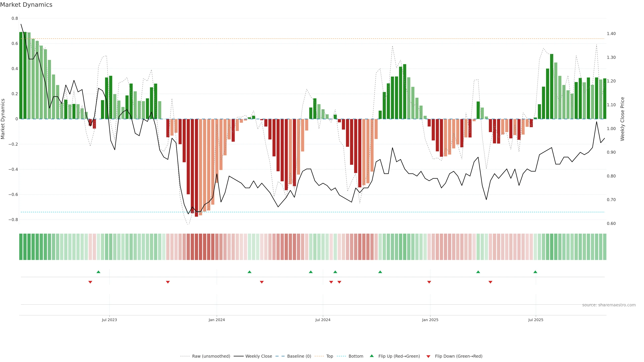Click the Weekly Close Price axis title
This screenshot has height=362, width=644.
pos(622,119)
